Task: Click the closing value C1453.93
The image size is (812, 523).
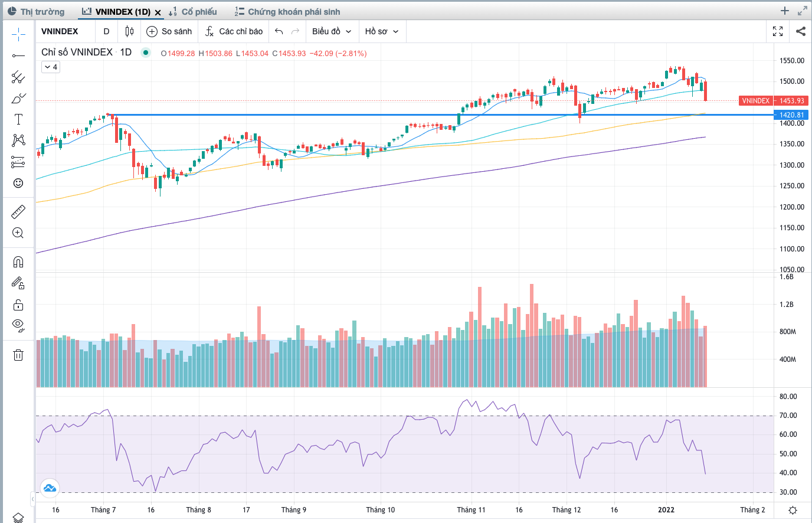Action: click(289, 53)
